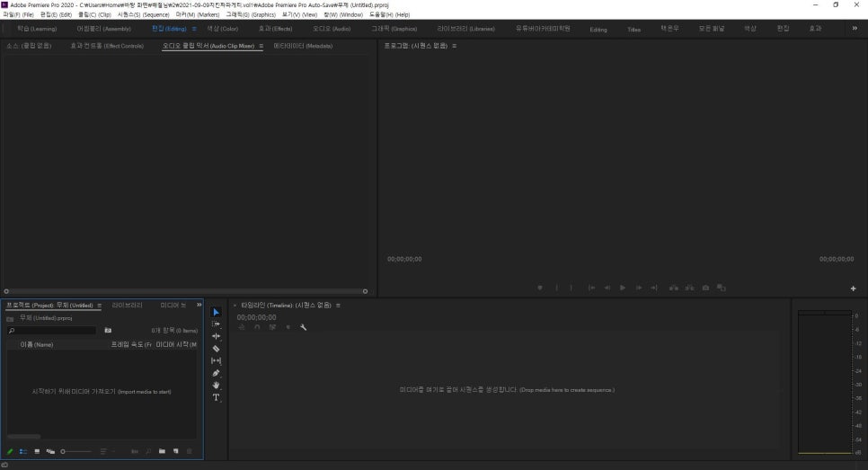This screenshot has width=868, height=470.
Task: Select the Slip tool
Action: click(216, 361)
